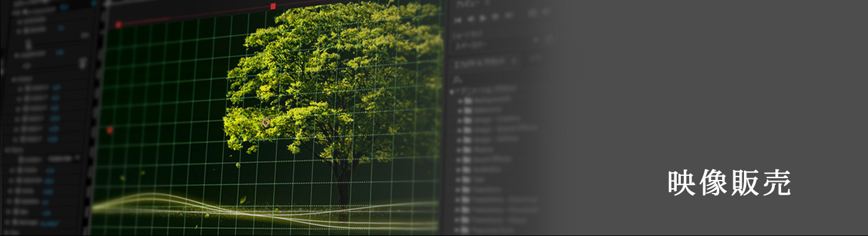Select the first folder icon in the presets list
The width and height of the screenshot is (868, 236).
[x=468, y=100]
